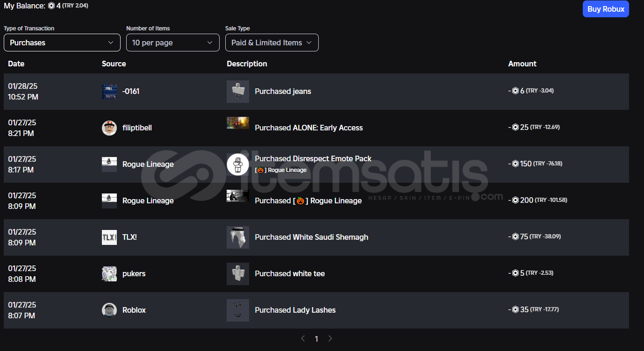Open the White Saudi Shemagh thumbnail
Screen dimensions: 644x351
pos(238,237)
